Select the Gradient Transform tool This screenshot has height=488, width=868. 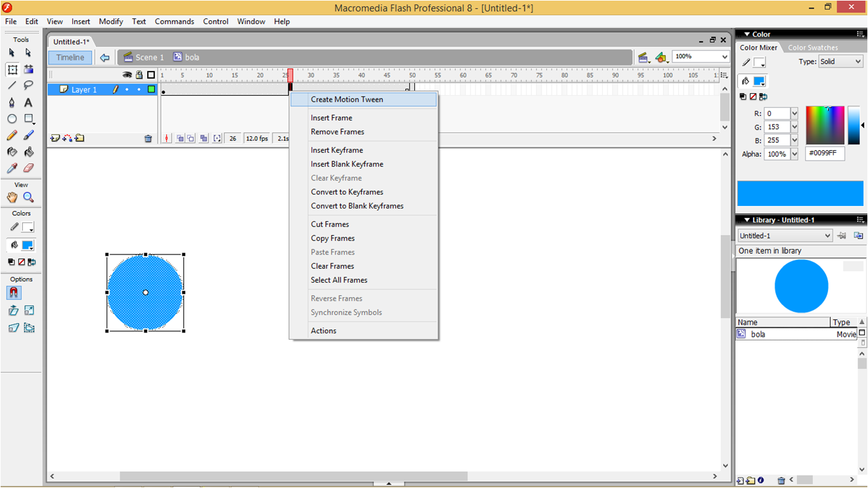coord(28,69)
